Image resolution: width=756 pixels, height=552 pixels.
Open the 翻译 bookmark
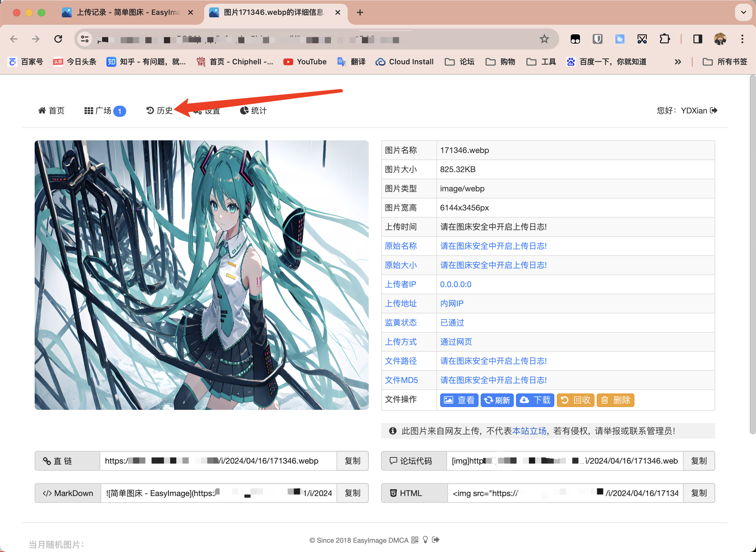351,62
